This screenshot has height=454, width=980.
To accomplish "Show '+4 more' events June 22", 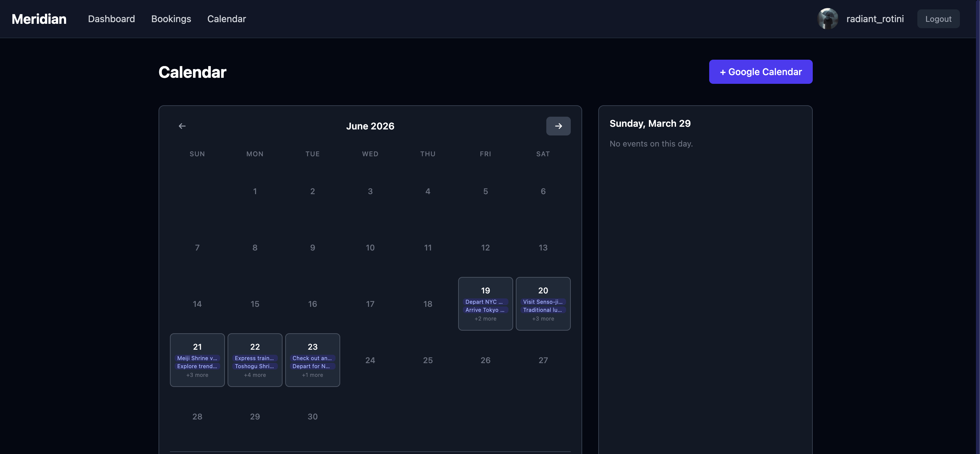I will click(254, 375).
